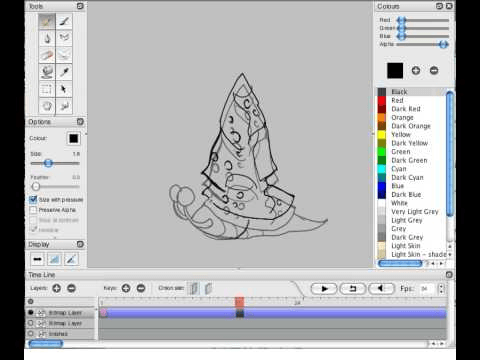The height and width of the screenshot is (360, 480).
Task: Click the loop playback button
Action: 353,289
